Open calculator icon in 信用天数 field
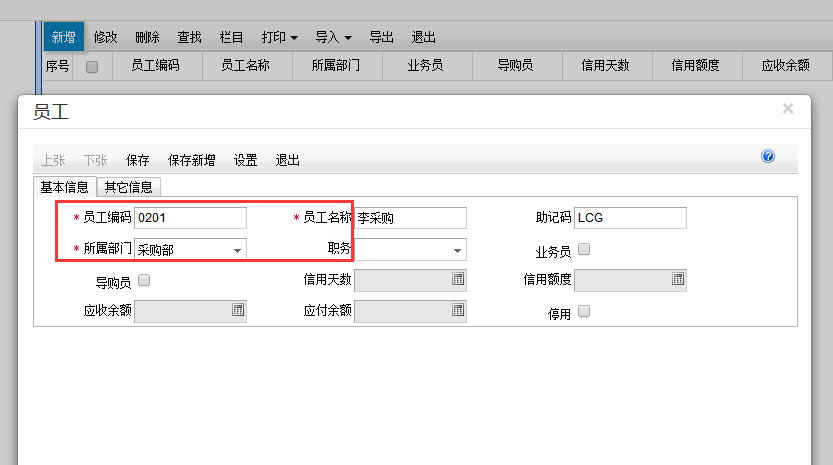Image resolution: width=833 pixels, height=465 pixels. (x=458, y=280)
